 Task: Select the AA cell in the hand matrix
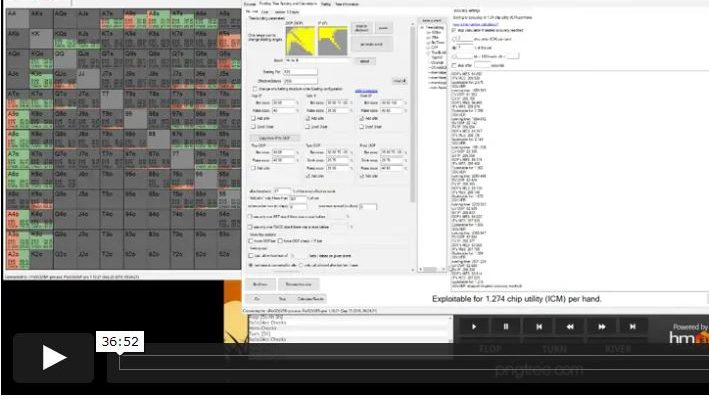(x=17, y=19)
